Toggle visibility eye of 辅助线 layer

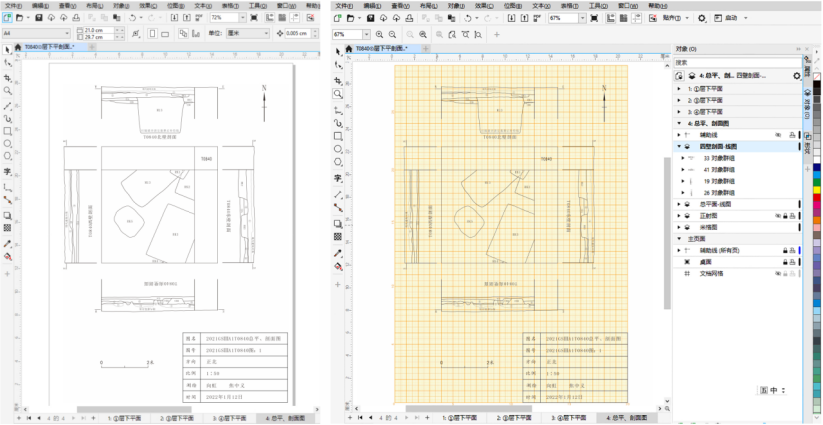(777, 134)
